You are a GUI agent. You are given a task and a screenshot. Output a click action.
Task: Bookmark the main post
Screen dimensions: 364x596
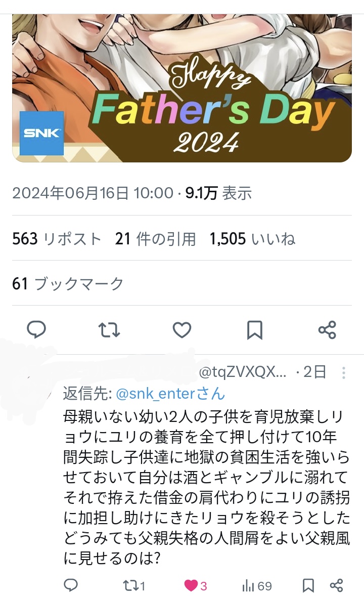pyautogui.click(x=255, y=329)
